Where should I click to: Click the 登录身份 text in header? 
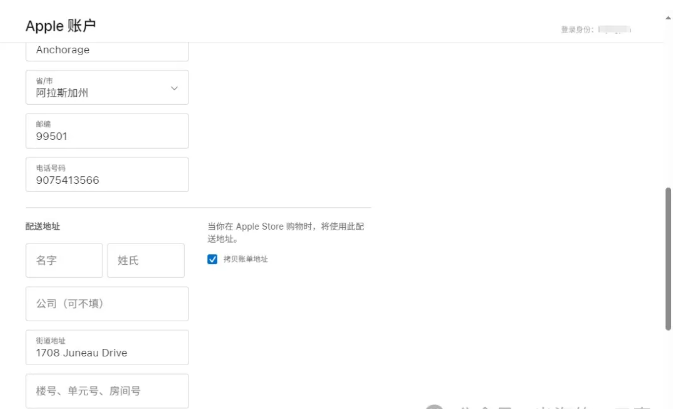pos(577,29)
